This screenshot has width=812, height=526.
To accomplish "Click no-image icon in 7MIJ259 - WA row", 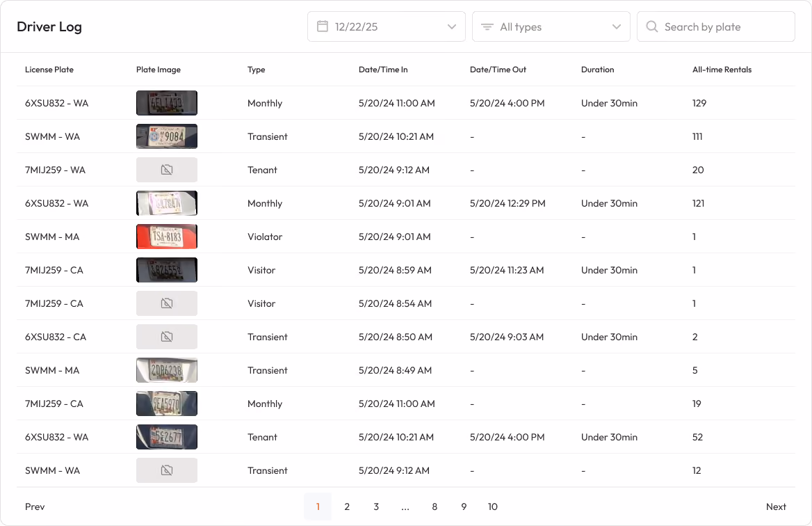I will (x=167, y=170).
